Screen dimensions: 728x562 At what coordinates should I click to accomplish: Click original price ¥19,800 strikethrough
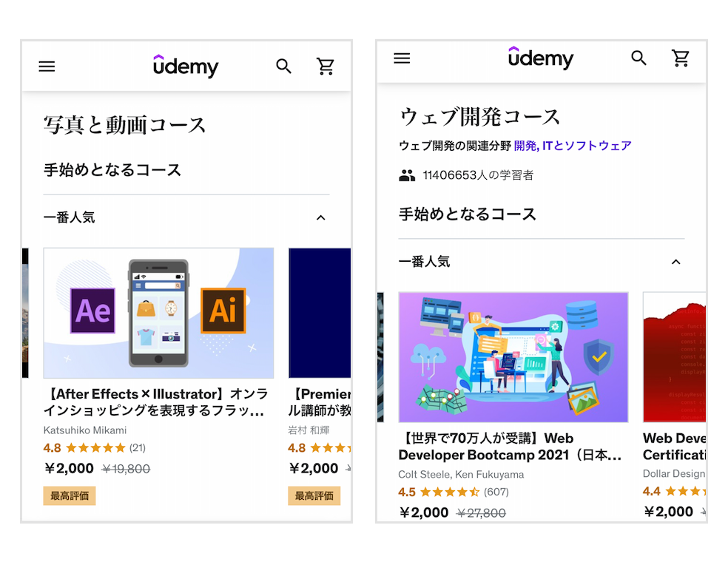click(126, 469)
